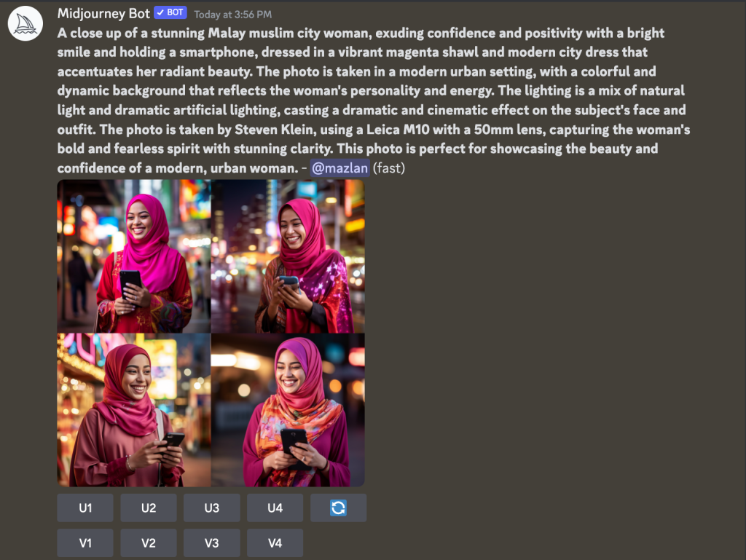Image resolution: width=746 pixels, height=560 pixels.
Task: Click the Today at 3:56 PM timestamp
Action: [x=232, y=15]
